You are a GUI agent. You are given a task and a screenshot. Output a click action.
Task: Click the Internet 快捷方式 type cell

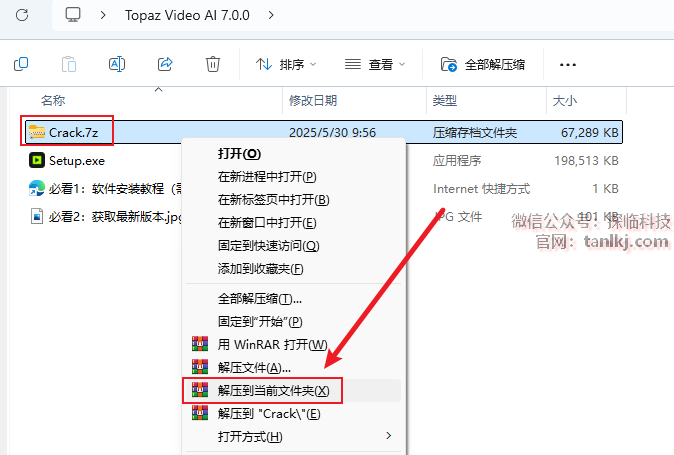[x=481, y=189]
